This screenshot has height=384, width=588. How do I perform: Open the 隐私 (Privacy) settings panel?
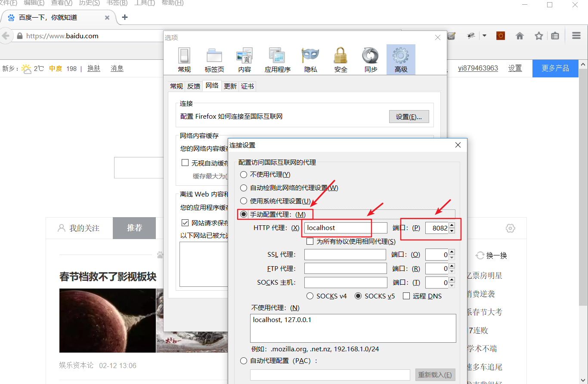310,59
